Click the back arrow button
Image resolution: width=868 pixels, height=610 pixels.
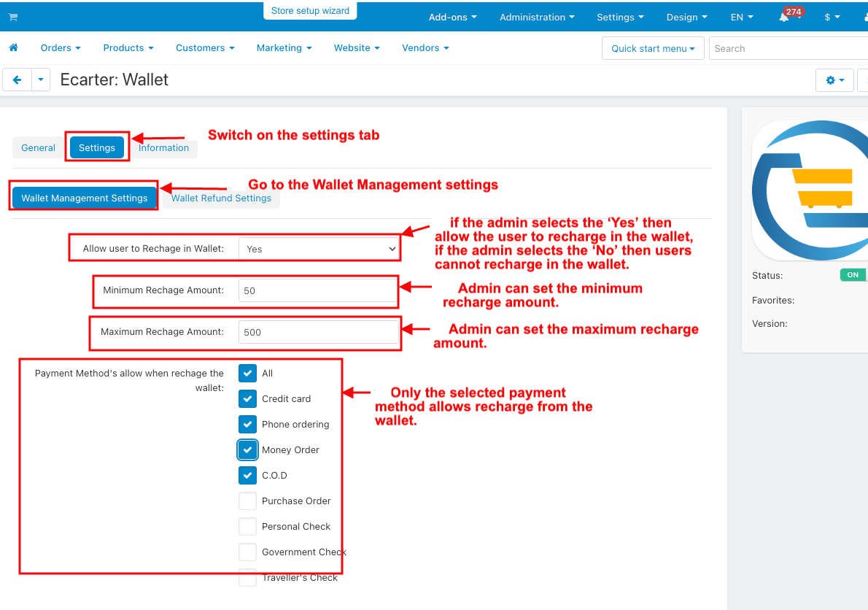click(18, 80)
